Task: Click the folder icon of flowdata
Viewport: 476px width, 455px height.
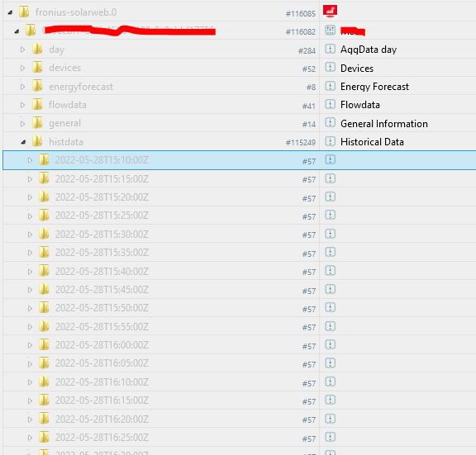Action: [37, 104]
